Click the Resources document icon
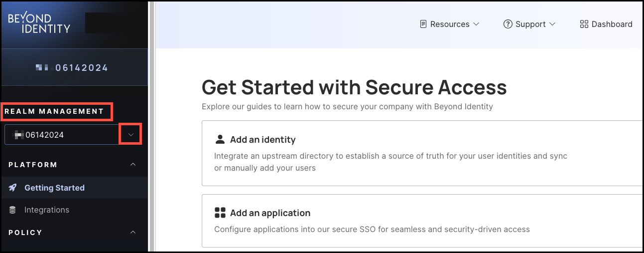Image resolution: width=644 pixels, height=253 pixels. point(423,24)
